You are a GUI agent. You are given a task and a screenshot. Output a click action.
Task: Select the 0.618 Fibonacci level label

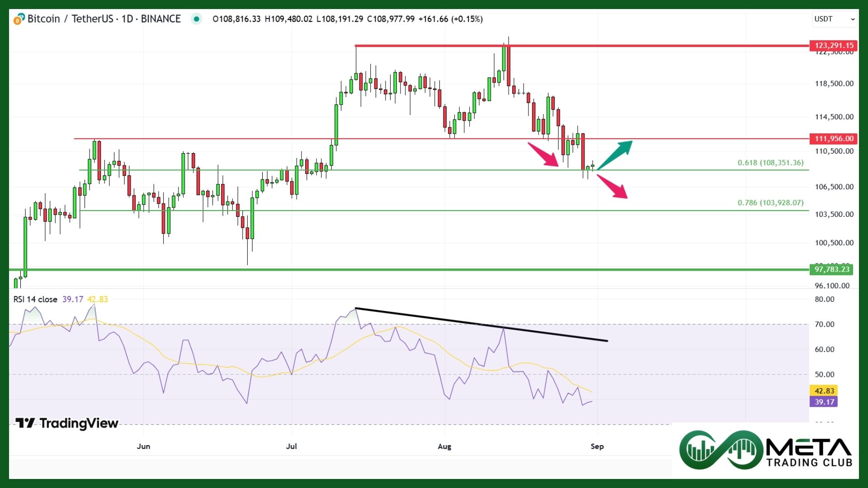click(x=770, y=163)
